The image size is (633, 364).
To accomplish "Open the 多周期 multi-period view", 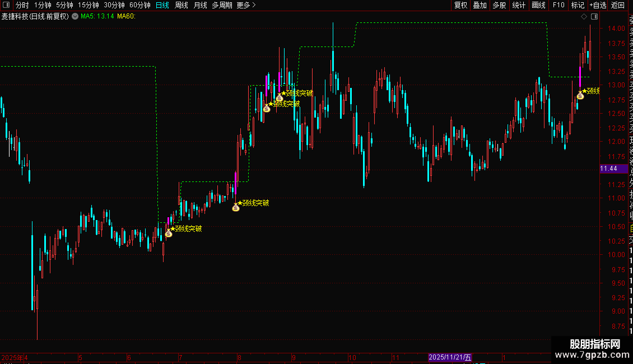I will tap(222, 5).
